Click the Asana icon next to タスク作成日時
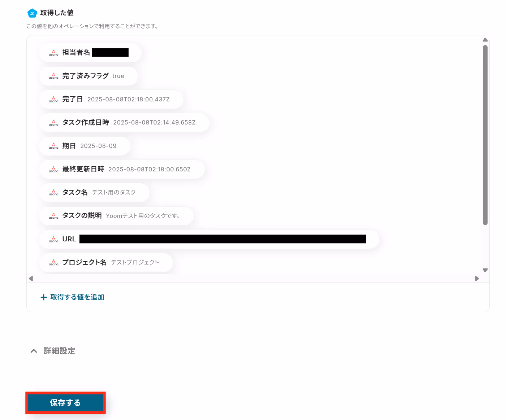Screen dimensions: 506x420 coord(53,123)
